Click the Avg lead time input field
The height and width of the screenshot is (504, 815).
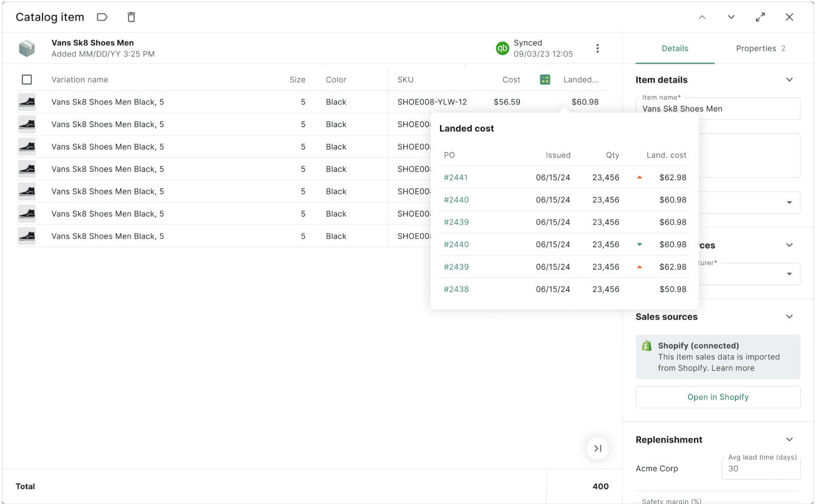[761, 469]
